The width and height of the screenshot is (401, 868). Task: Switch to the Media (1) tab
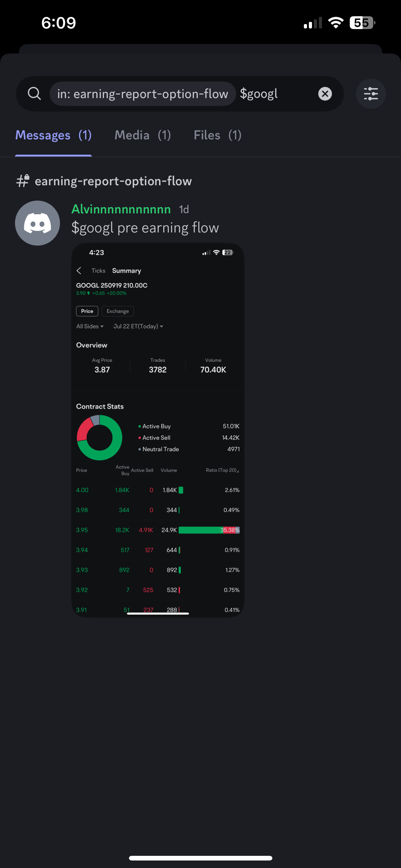point(143,135)
